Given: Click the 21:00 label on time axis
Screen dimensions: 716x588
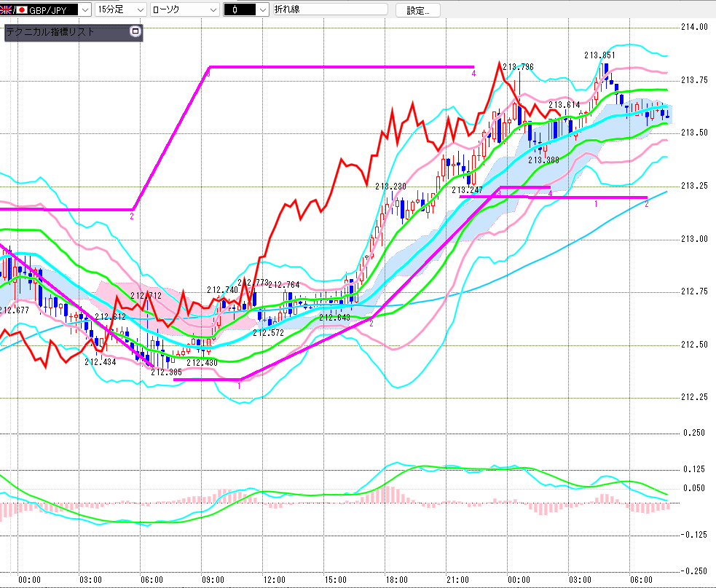Looking at the screenshot, I should pyautogui.click(x=457, y=580).
